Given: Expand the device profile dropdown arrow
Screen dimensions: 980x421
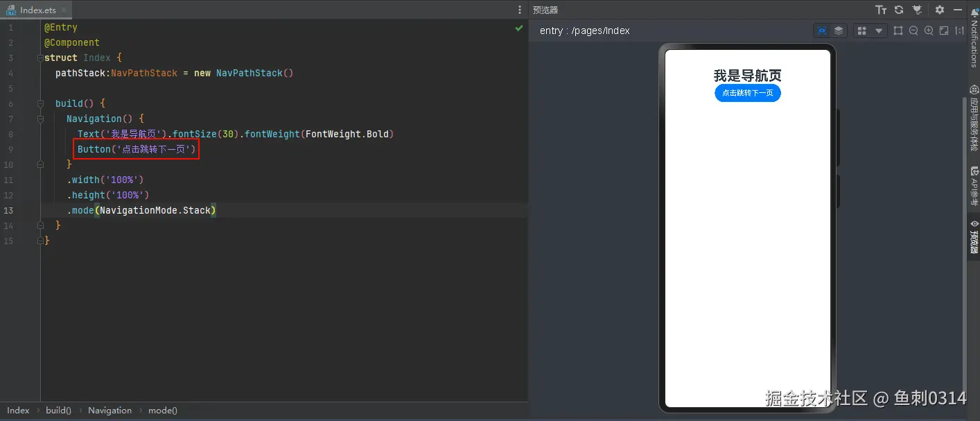Looking at the screenshot, I should coord(879,31).
